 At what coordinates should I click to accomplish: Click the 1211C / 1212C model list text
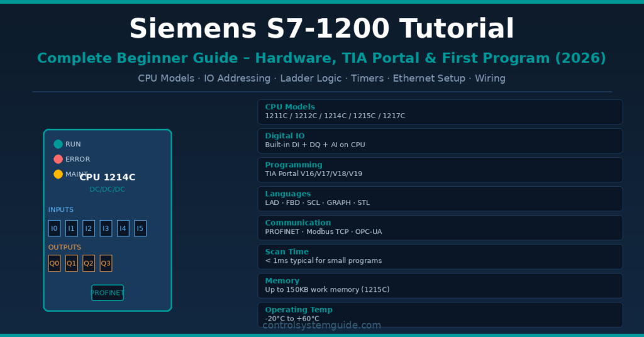point(335,116)
